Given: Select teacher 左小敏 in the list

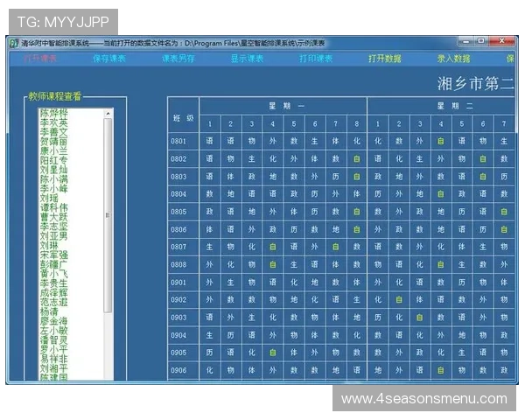Looking at the screenshot, I should pos(53,330).
